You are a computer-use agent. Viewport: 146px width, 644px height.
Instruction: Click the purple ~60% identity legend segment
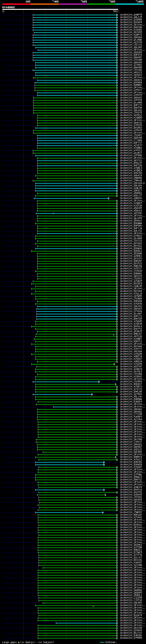73,4
